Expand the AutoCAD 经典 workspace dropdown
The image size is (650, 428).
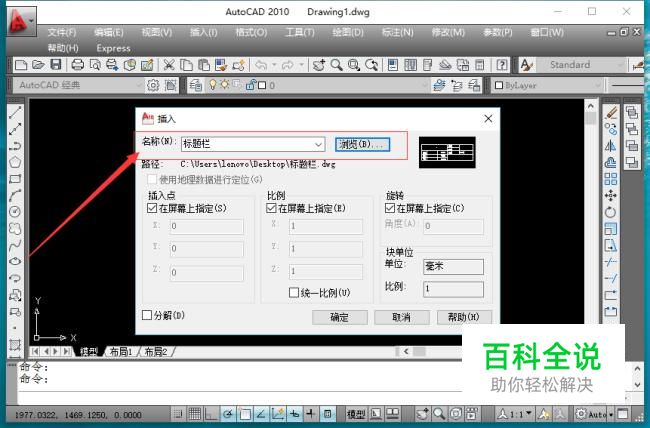(138, 85)
